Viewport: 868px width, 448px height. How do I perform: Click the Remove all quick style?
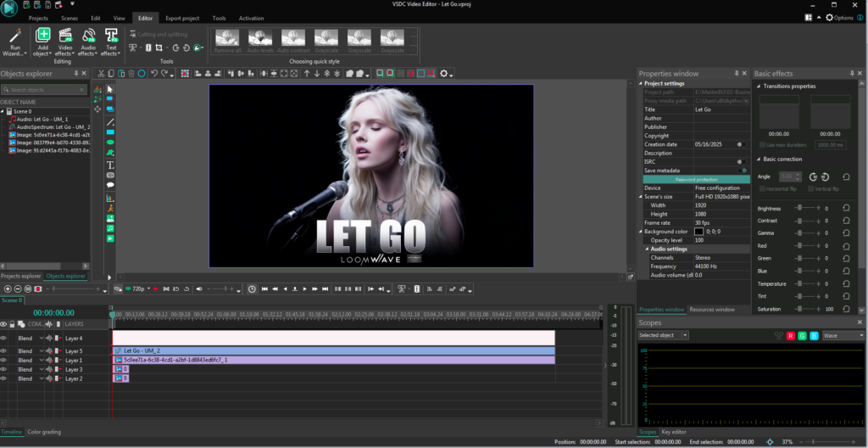tap(227, 42)
